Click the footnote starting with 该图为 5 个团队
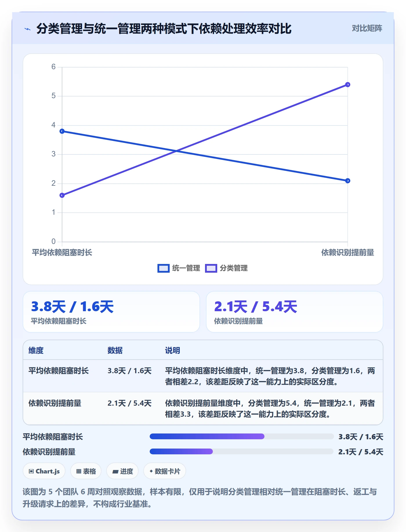Screen dimensions: 406x532 tap(200, 498)
